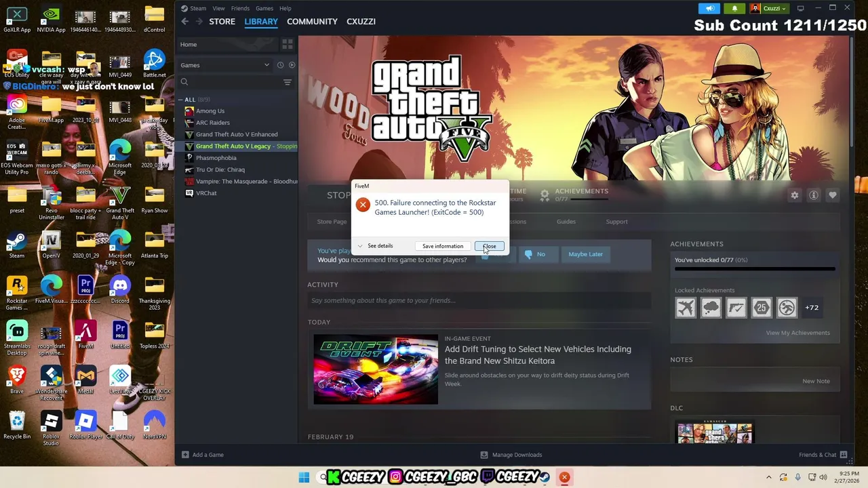Open the CXUZZI profile tab

tap(361, 22)
